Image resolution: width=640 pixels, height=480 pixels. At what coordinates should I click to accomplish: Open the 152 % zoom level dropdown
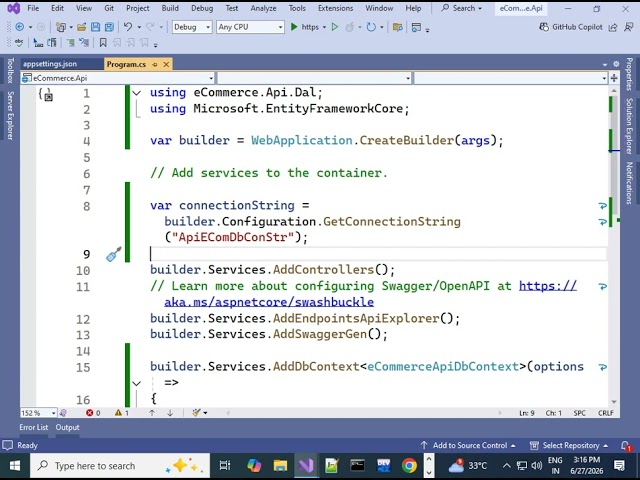[x=38, y=413]
